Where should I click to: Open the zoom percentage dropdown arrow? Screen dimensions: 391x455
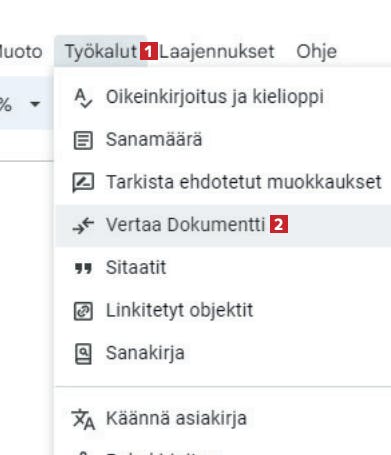[x=35, y=104]
